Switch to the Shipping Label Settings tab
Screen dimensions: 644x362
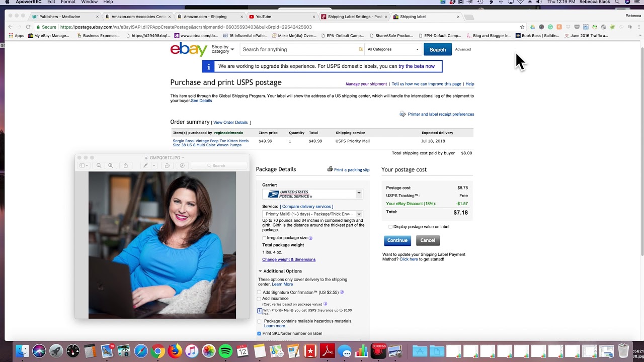(354, 17)
